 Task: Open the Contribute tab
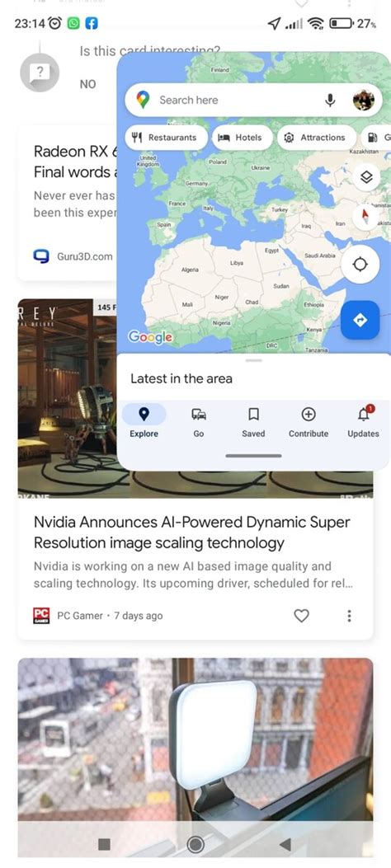pos(309,423)
